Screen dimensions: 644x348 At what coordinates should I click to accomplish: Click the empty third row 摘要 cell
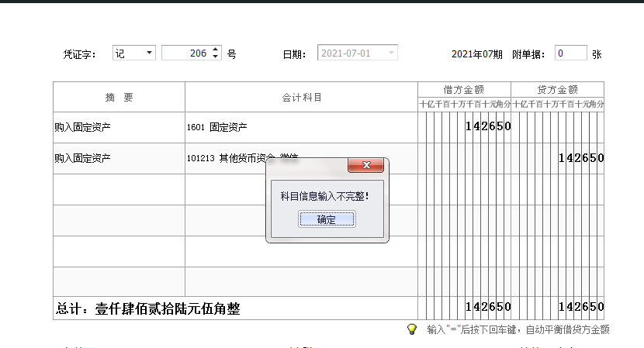(x=119, y=189)
